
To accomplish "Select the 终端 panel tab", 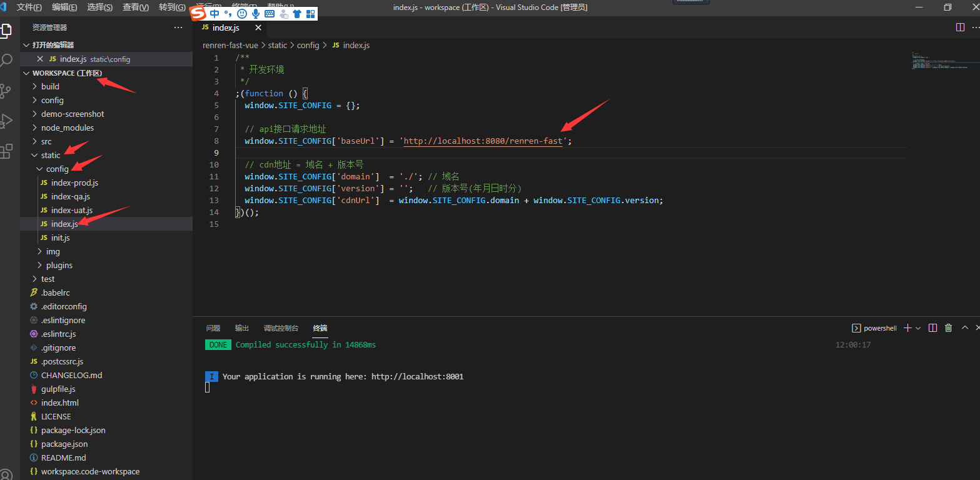I will pyautogui.click(x=320, y=328).
